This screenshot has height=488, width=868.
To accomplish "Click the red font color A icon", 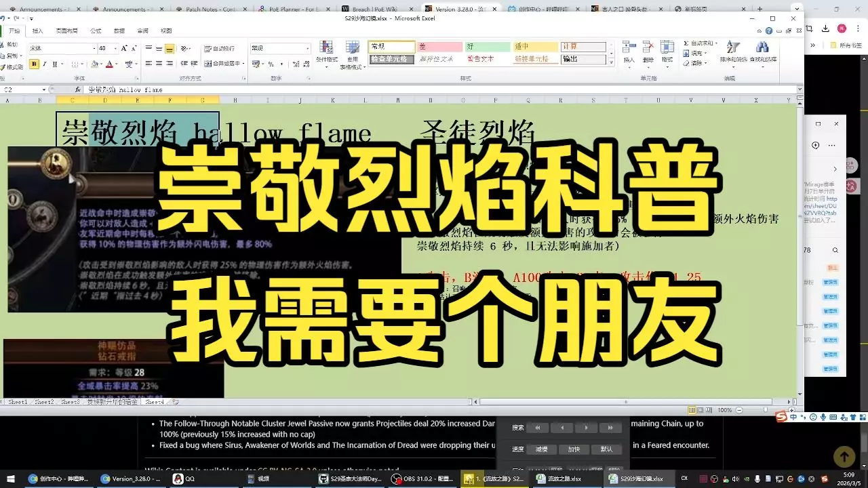I will (109, 64).
